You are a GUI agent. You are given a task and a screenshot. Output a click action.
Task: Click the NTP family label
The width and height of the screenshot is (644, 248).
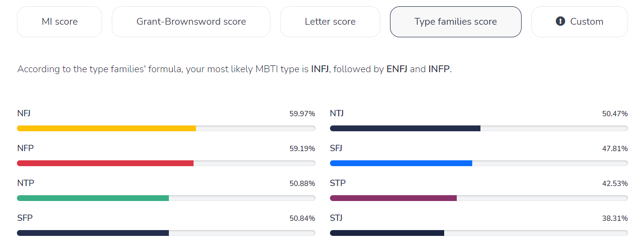26,183
